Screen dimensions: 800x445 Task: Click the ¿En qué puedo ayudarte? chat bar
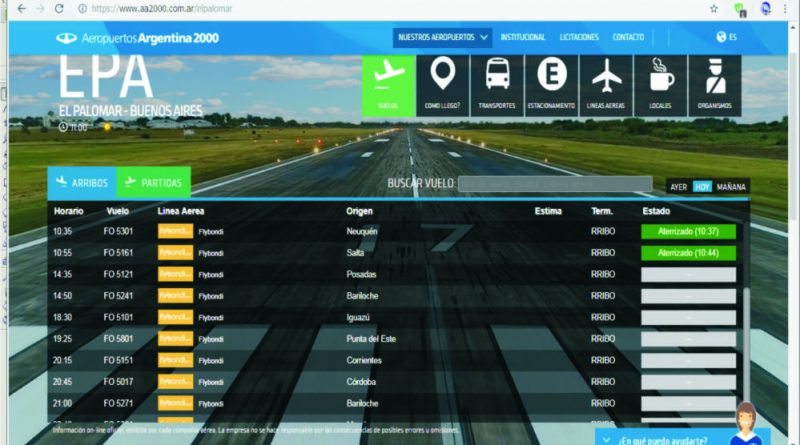pos(663,439)
